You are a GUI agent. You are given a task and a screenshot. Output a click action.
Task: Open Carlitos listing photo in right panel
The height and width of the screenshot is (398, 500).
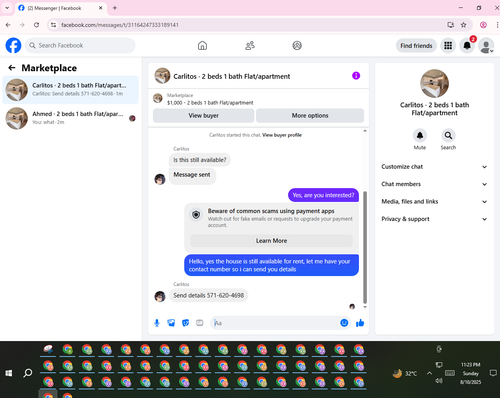434,83
